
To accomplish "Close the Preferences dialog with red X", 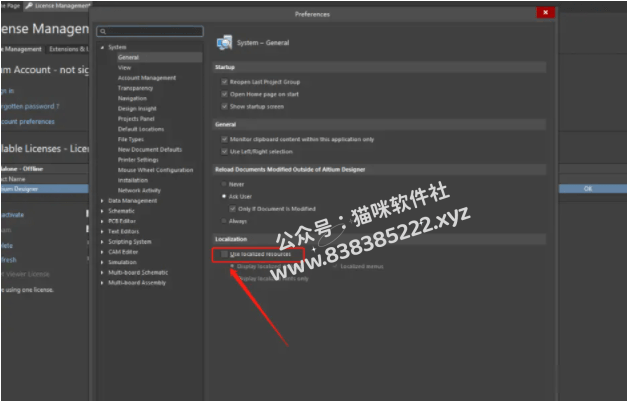I will click(x=545, y=12).
